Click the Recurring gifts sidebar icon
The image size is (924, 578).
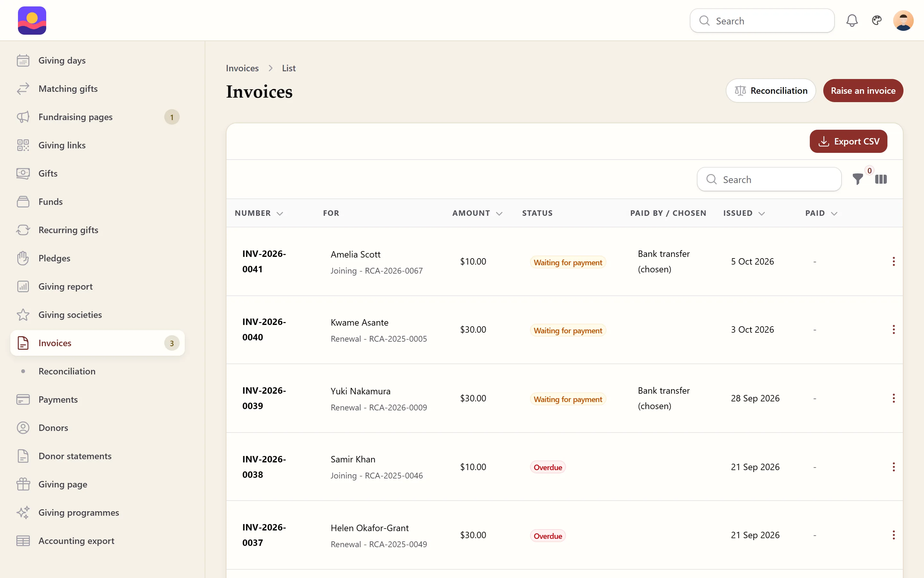pyautogui.click(x=23, y=230)
